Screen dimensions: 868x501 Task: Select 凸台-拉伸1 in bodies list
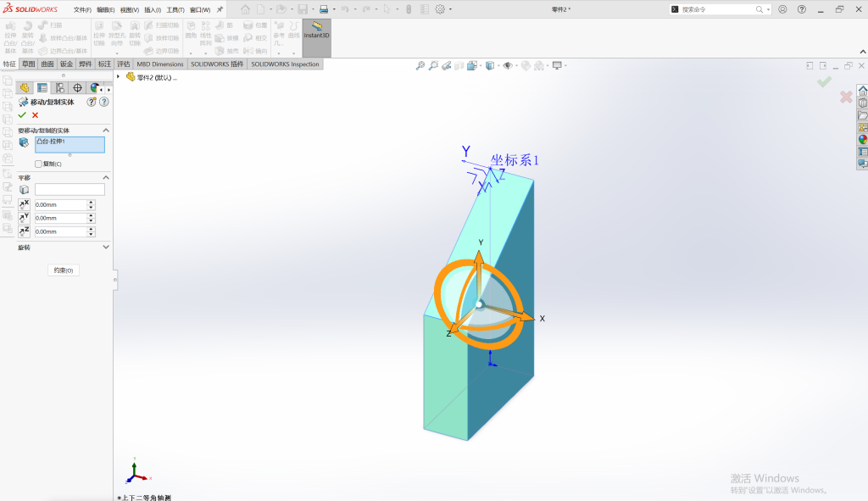click(51, 142)
